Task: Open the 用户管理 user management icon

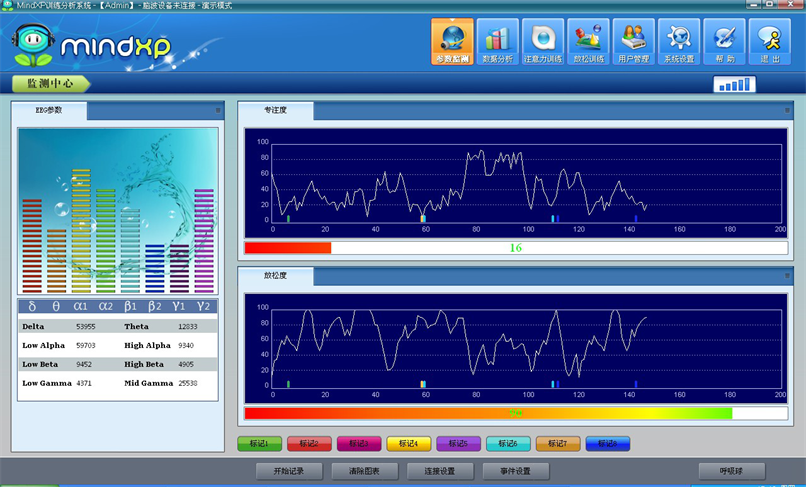Action: tap(633, 42)
